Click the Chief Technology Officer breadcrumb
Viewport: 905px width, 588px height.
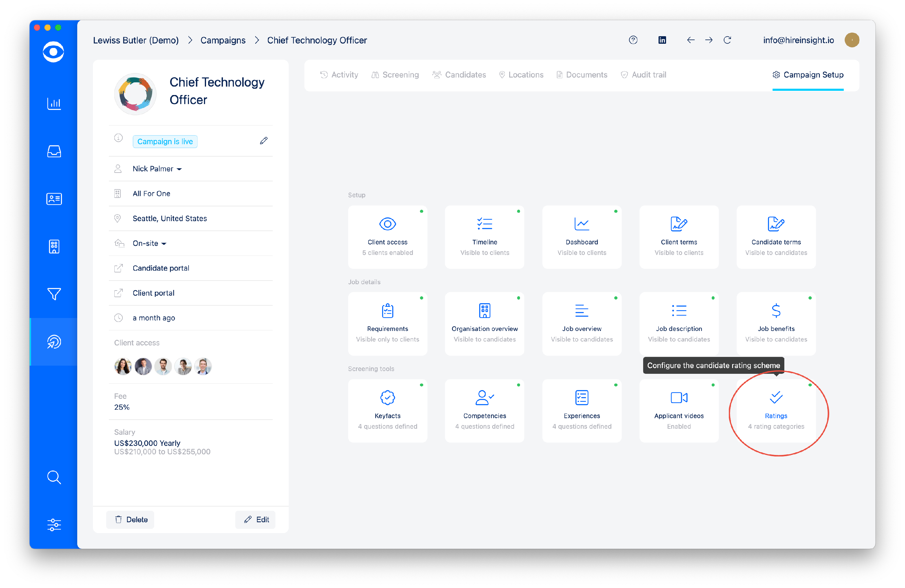click(317, 40)
